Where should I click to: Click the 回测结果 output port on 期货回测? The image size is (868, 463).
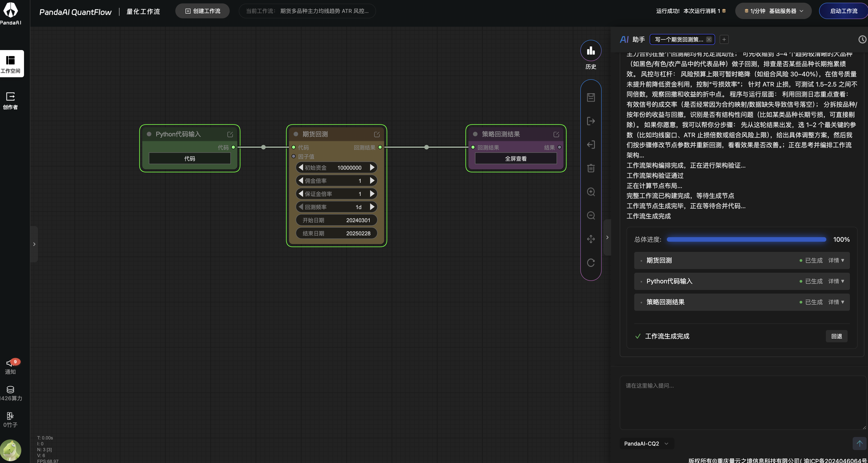380,147
